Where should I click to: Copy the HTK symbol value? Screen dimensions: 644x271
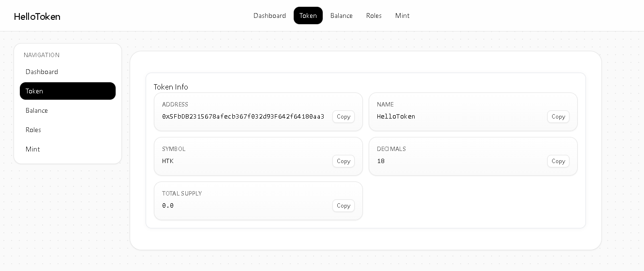pyautogui.click(x=343, y=161)
